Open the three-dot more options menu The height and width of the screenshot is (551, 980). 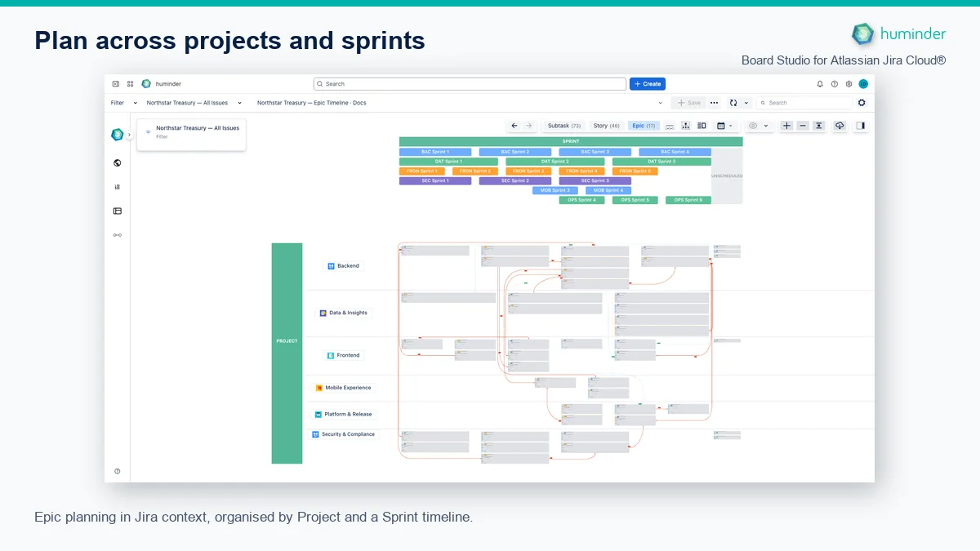tap(715, 103)
